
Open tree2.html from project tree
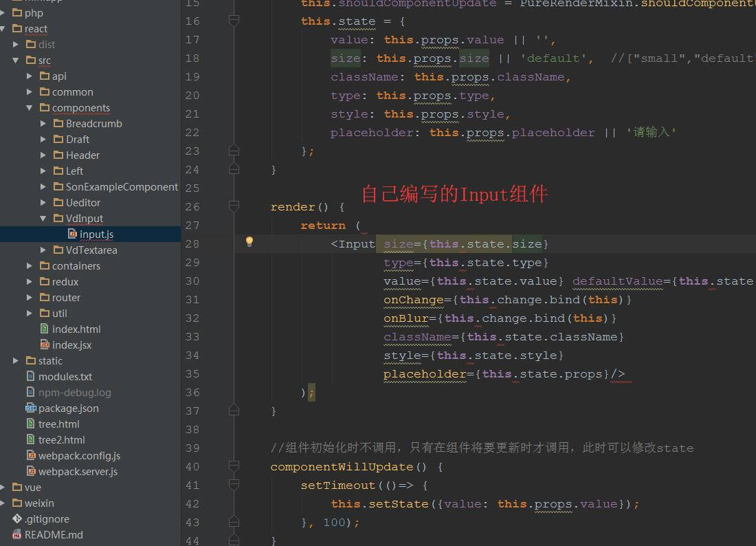[61, 440]
